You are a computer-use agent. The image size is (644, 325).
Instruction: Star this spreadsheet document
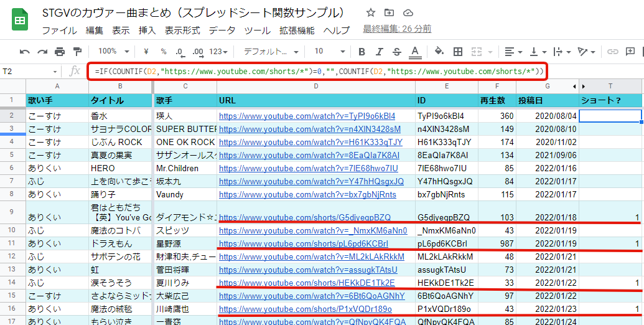click(x=371, y=13)
